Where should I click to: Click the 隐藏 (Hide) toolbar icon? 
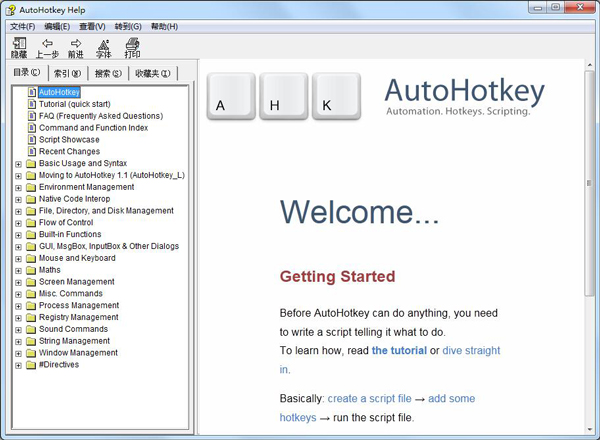19,44
